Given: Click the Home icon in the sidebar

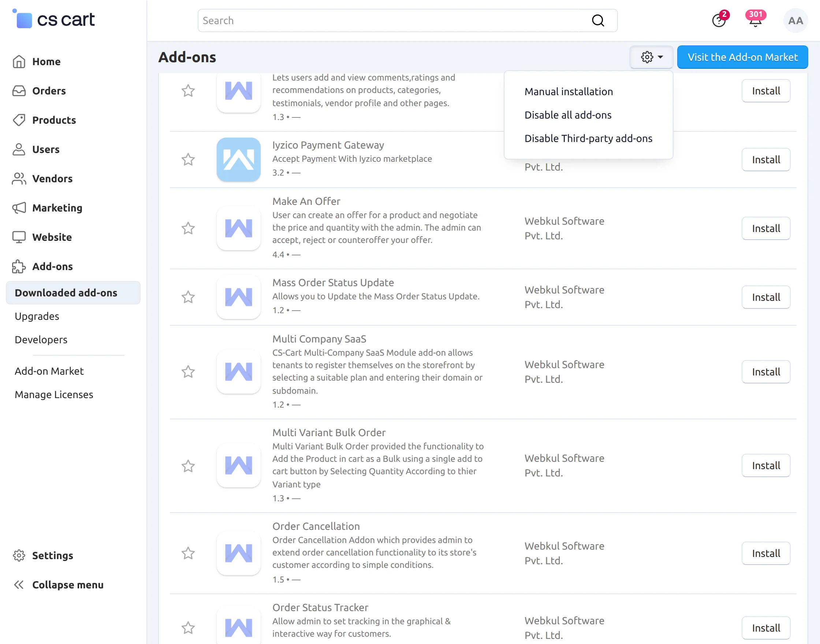Looking at the screenshot, I should pyautogui.click(x=19, y=61).
